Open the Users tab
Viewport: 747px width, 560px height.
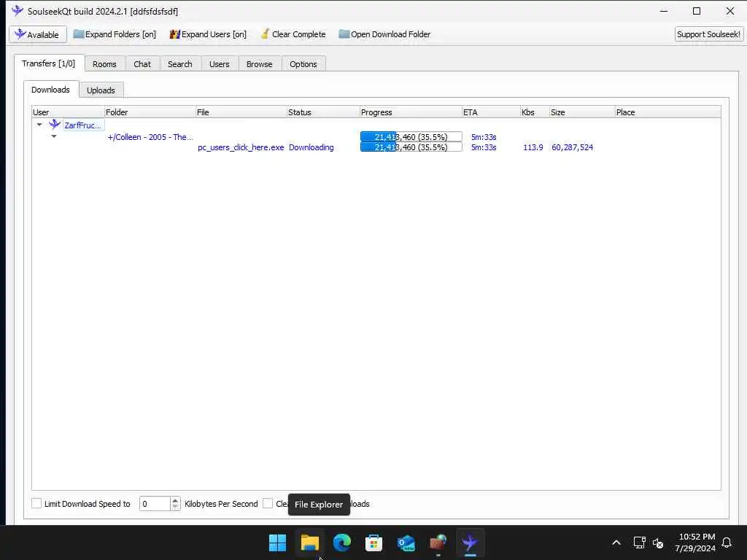tap(219, 64)
